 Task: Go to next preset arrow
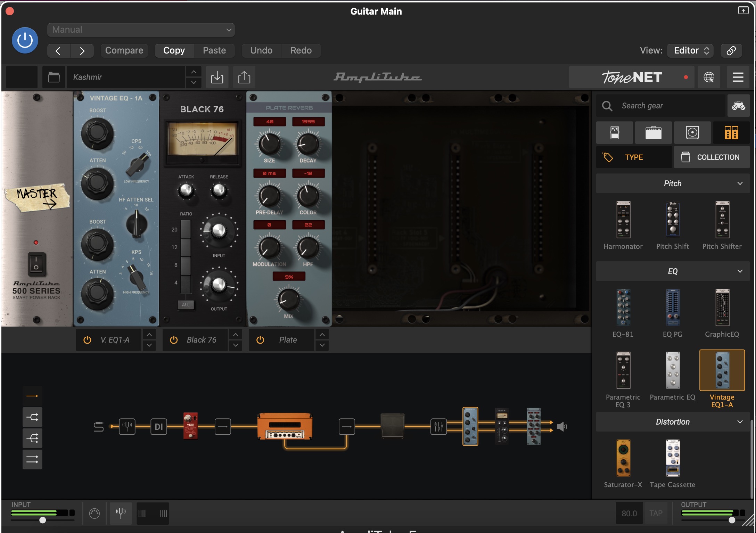point(82,51)
